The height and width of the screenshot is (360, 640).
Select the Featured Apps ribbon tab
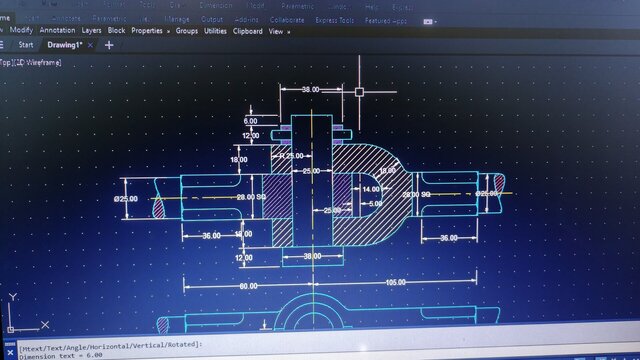pos(386,20)
